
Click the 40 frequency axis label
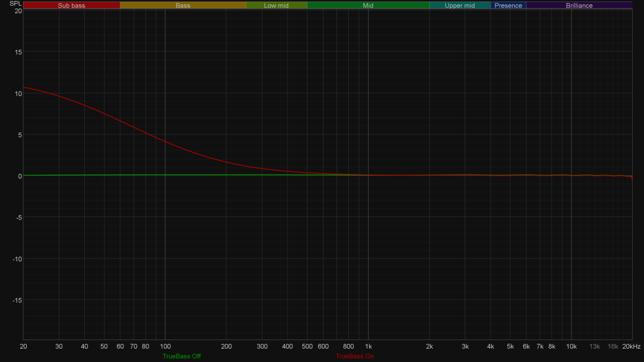(x=84, y=346)
